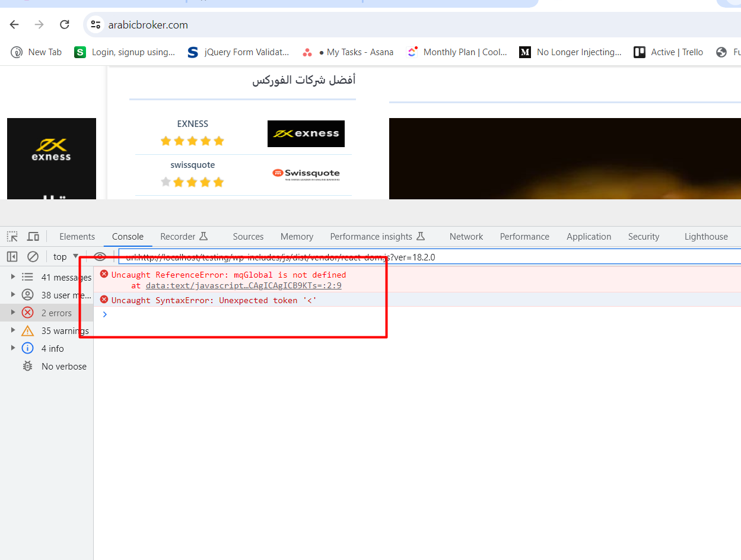
Task: Toggle the console sidebar panel icon
Action: pyautogui.click(x=12, y=256)
